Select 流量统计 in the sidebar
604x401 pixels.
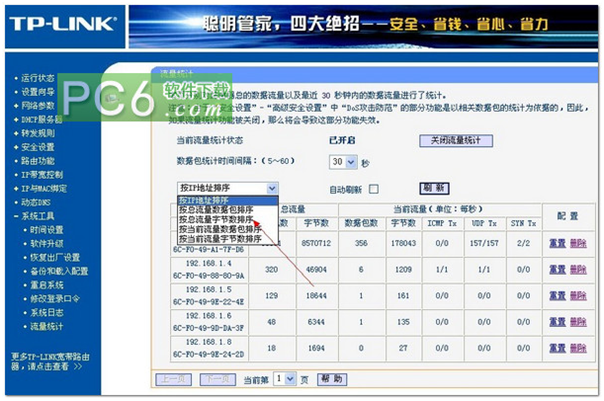pos(45,326)
